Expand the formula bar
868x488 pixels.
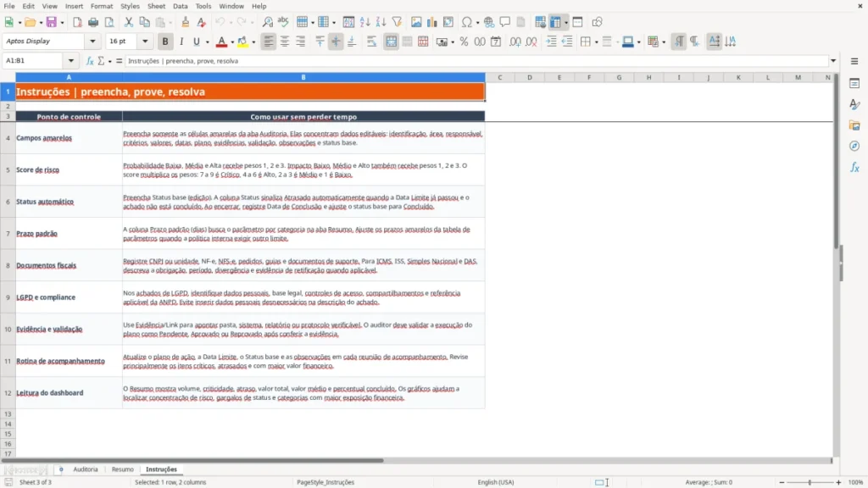pos(833,61)
